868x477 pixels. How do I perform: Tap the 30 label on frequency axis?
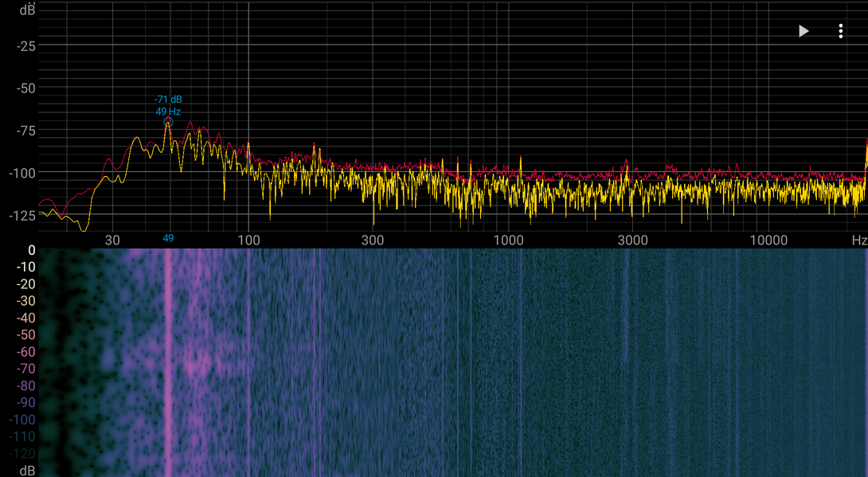click(112, 240)
